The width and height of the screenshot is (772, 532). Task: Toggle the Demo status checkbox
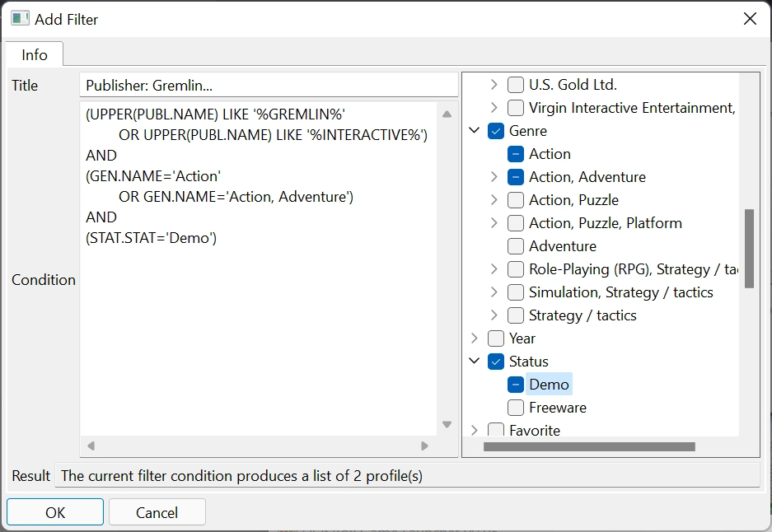click(516, 385)
